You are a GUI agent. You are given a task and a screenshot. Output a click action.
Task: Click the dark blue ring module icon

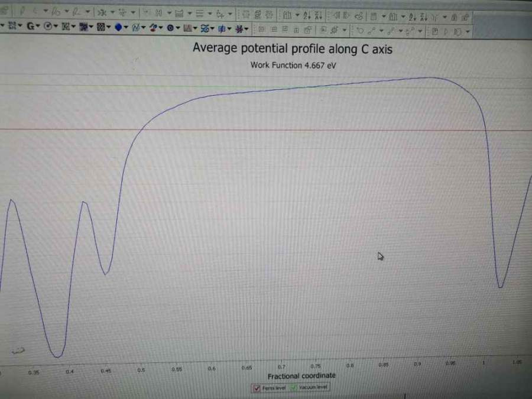[x=170, y=28]
